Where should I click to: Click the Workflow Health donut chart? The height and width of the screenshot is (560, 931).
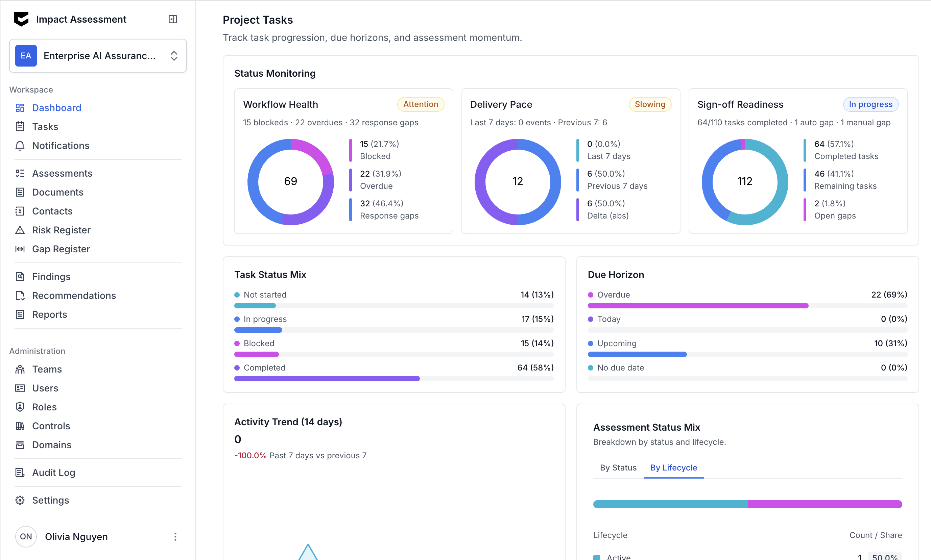(290, 182)
